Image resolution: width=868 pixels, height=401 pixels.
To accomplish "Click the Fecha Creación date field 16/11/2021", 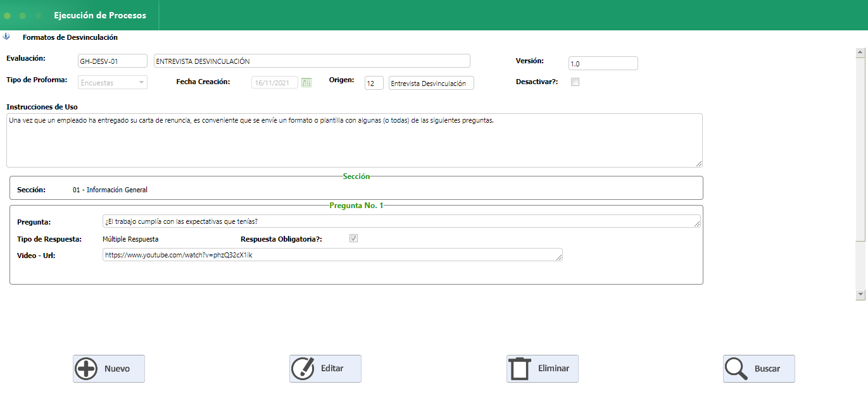I will [x=275, y=83].
